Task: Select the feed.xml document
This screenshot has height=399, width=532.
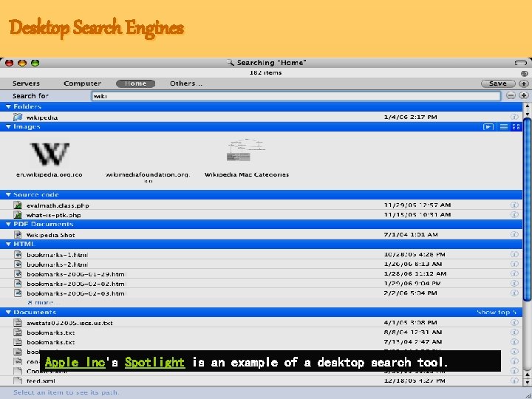Action: click(41, 381)
